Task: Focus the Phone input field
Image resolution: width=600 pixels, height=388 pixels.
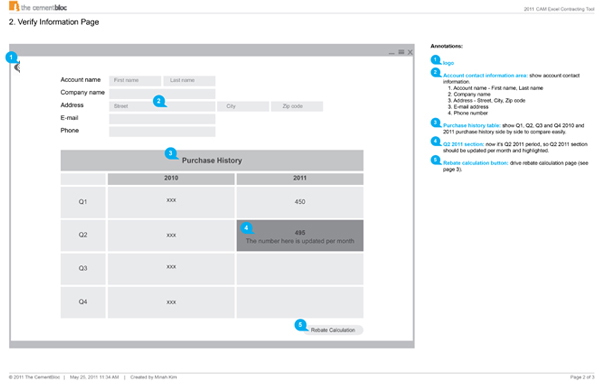Action: point(162,131)
